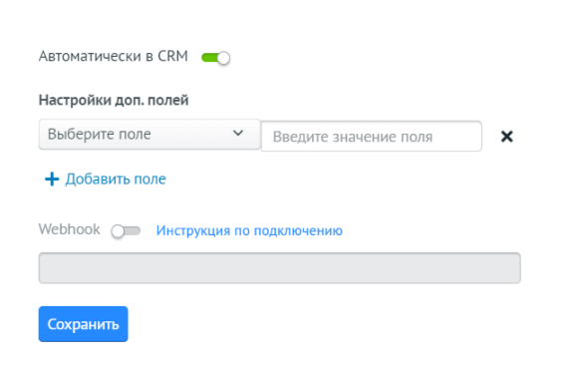Screen dimensions: 588x375
Task: Remove the field row with X icon
Action: tap(506, 137)
